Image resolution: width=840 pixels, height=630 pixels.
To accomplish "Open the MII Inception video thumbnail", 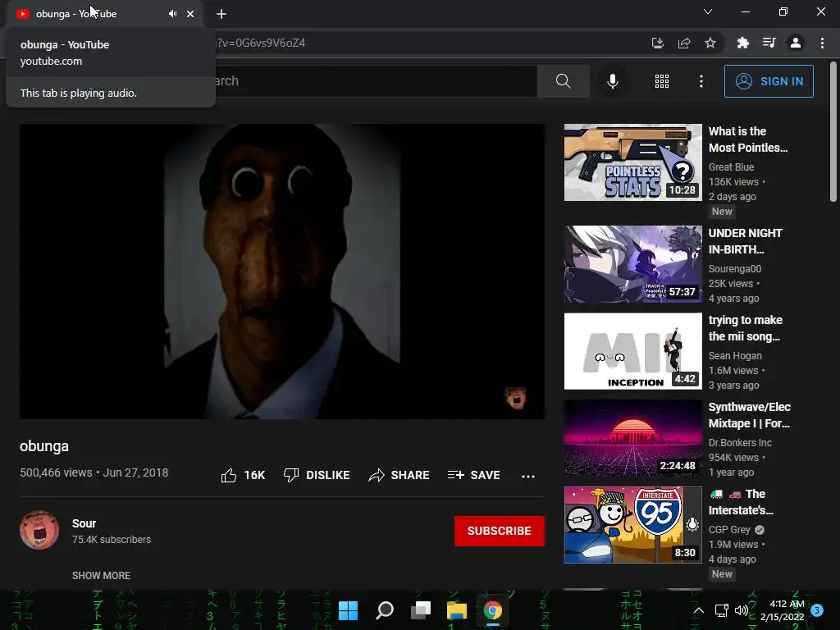I will click(x=632, y=351).
